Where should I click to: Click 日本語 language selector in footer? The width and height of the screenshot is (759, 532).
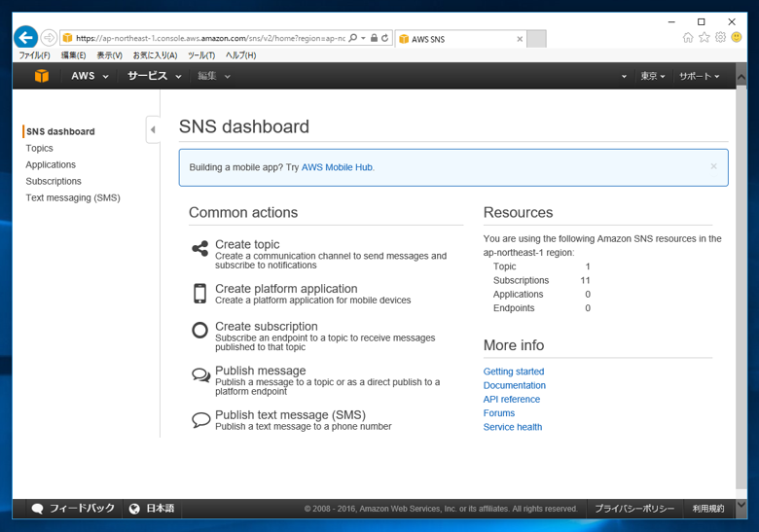click(152, 509)
